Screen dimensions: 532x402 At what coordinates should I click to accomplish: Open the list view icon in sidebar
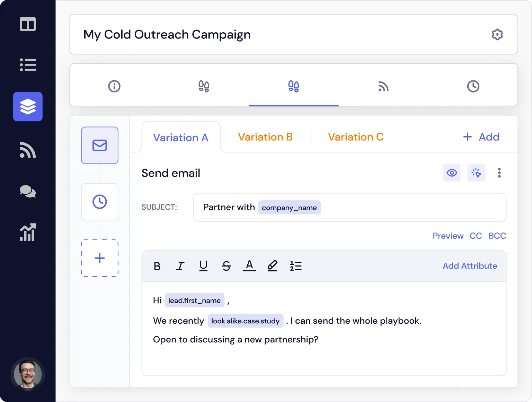[28, 65]
